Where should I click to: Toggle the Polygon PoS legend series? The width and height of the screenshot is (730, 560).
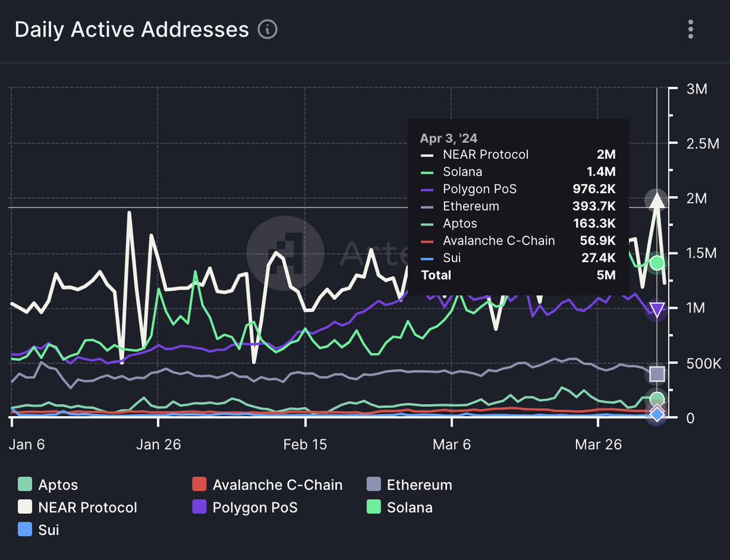pos(245,507)
